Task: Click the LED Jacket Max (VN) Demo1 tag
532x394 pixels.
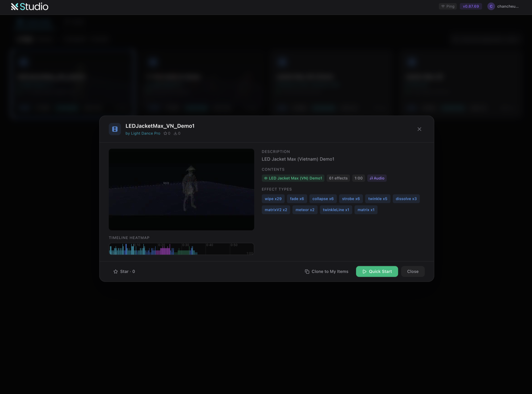Action: [x=293, y=178]
